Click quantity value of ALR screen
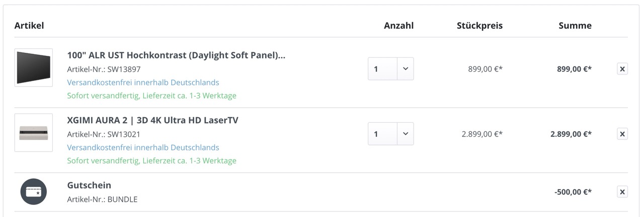 [383, 69]
